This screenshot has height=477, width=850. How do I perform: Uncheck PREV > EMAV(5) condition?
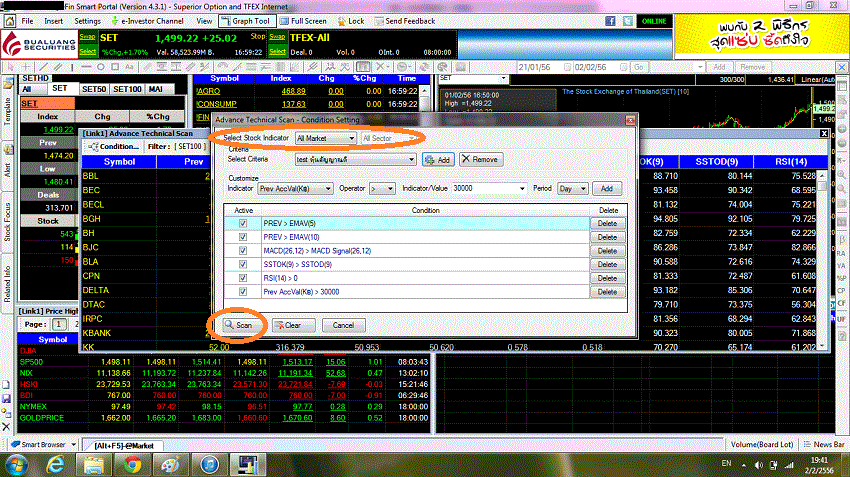coord(243,223)
